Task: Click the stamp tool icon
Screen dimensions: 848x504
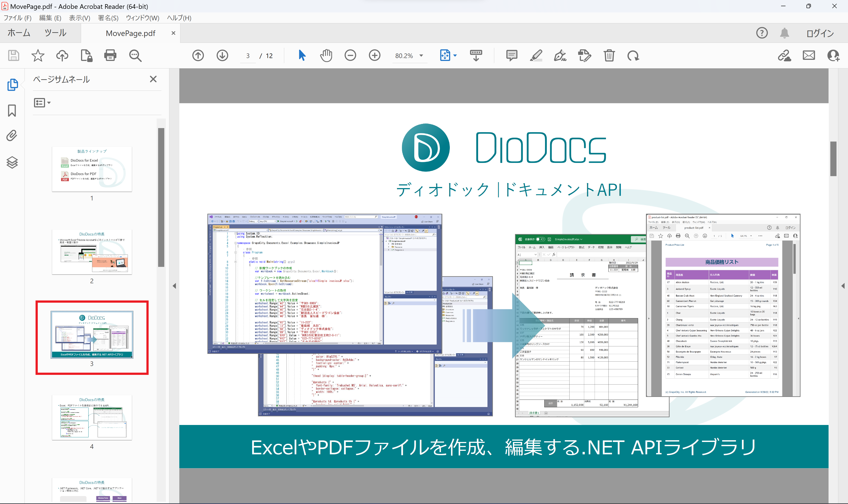Action: [585, 55]
